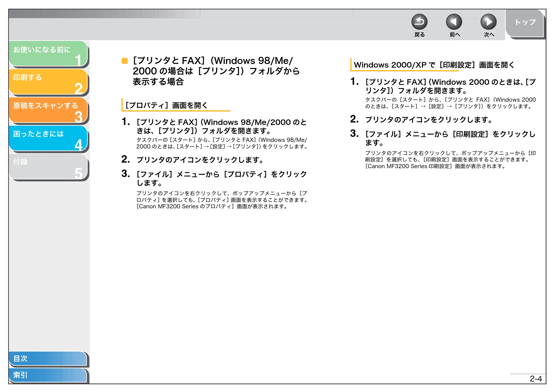Viewport: 554px width, 392px height.
Task: Click the text ［Canon MF3200 Series のプロパティ］画面が表示されます
Action: pos(212,206)
